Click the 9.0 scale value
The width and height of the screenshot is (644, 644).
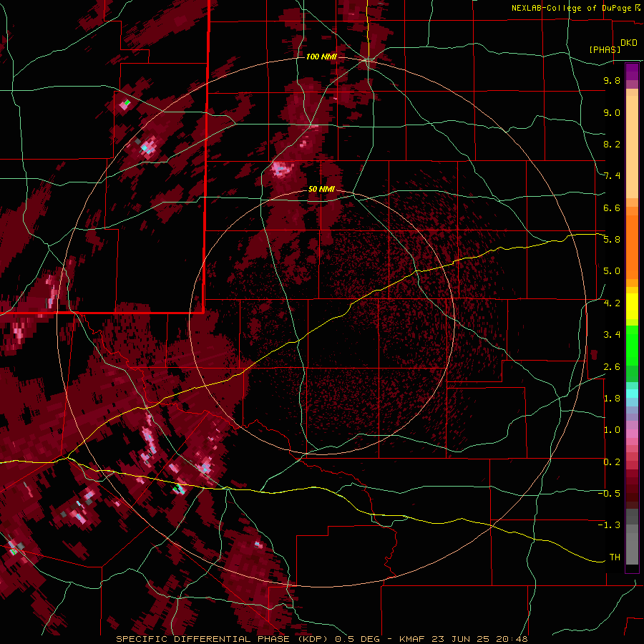(612, 112)
